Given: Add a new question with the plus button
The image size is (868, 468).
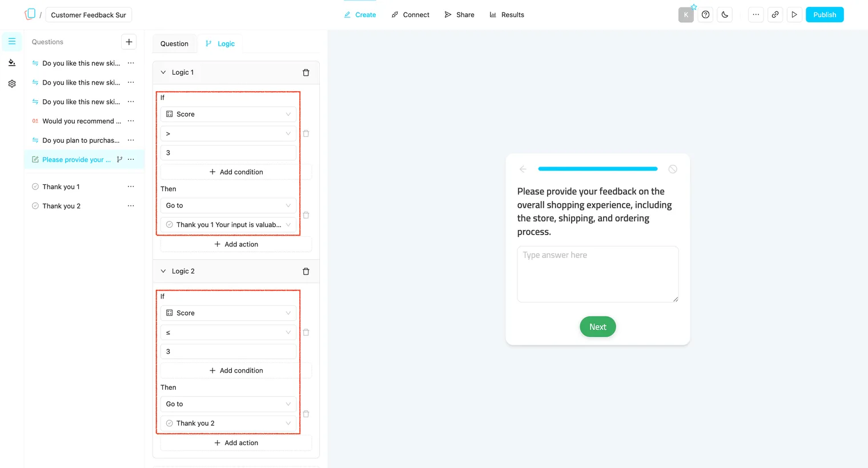Looking at the screenshot, I should (129, 42).
